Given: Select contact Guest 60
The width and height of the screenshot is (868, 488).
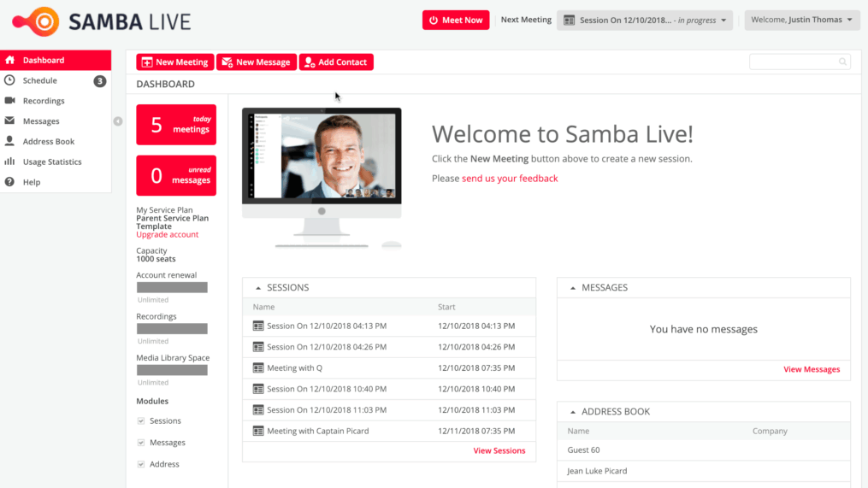Looking at the screenshot, I should (583, 450).
